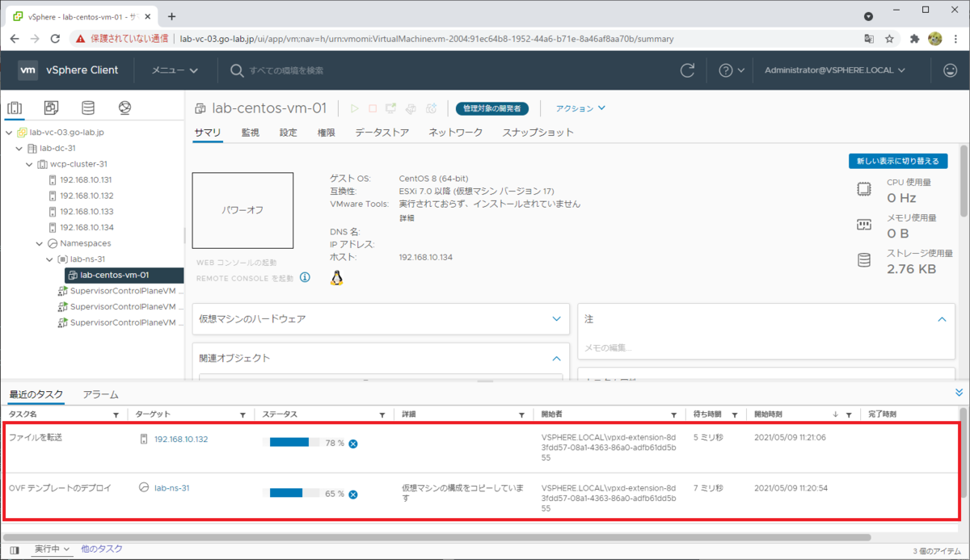Click the search magnifier icon
Viewport: 970px width, 560px height.
pyautogui.click(x=237, y=70)
